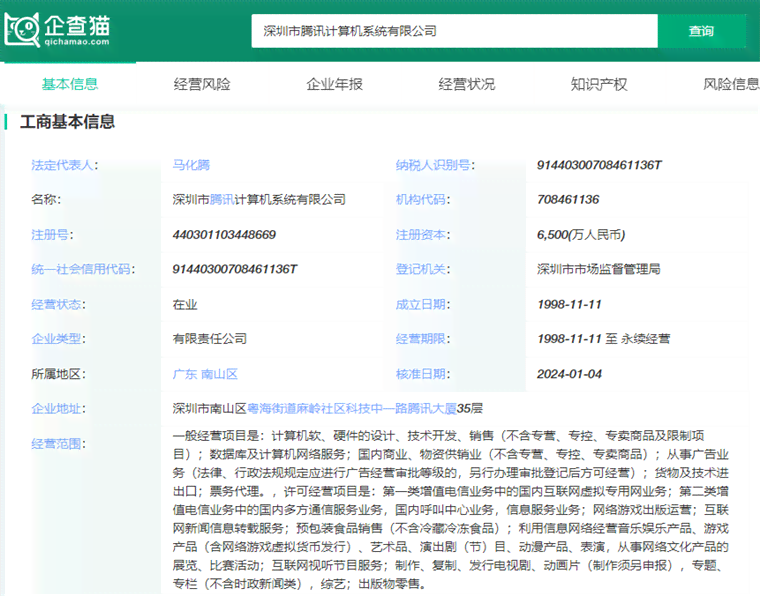The height and width of the screenshot is (596, 760).
Task: Click the 查询 search button
Action: coord(701,31)
